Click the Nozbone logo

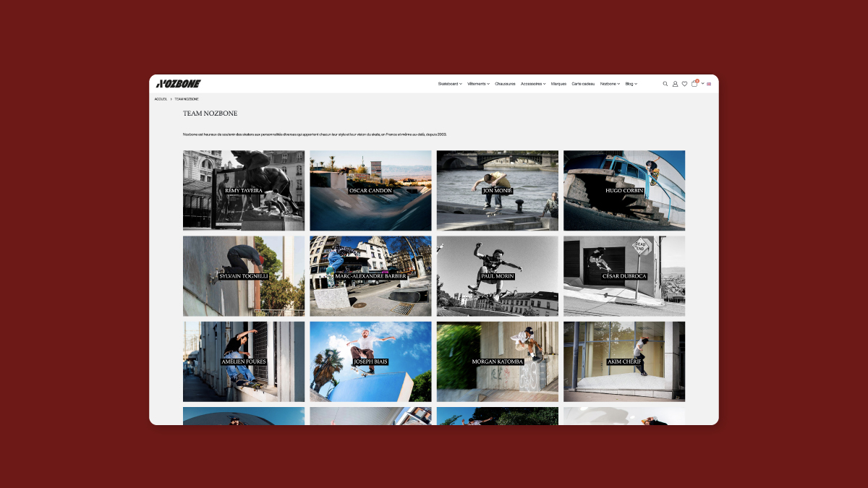click(x=179, y=84)
